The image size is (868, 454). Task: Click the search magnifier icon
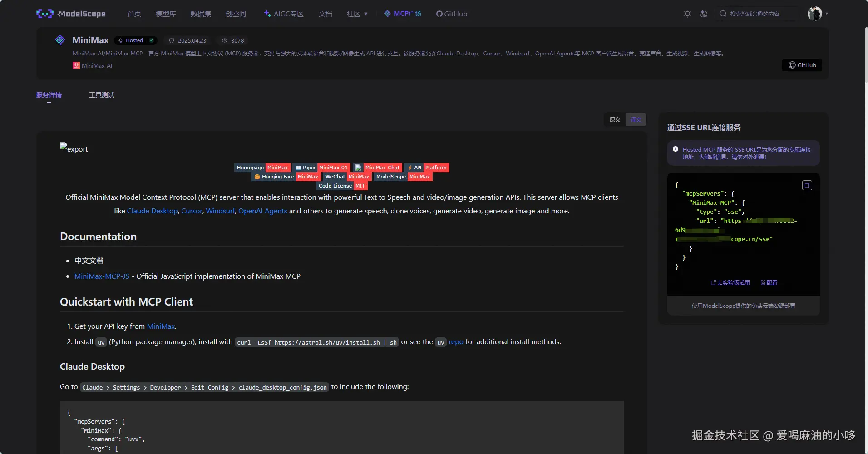(723, 14)
